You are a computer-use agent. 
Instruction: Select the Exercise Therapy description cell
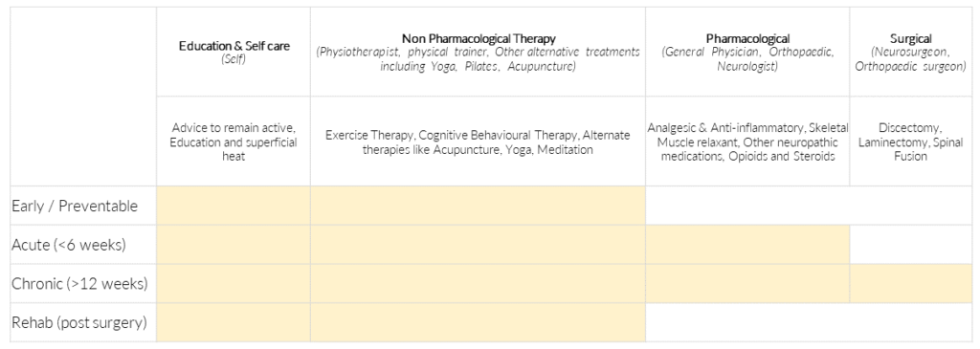[479, 142]
